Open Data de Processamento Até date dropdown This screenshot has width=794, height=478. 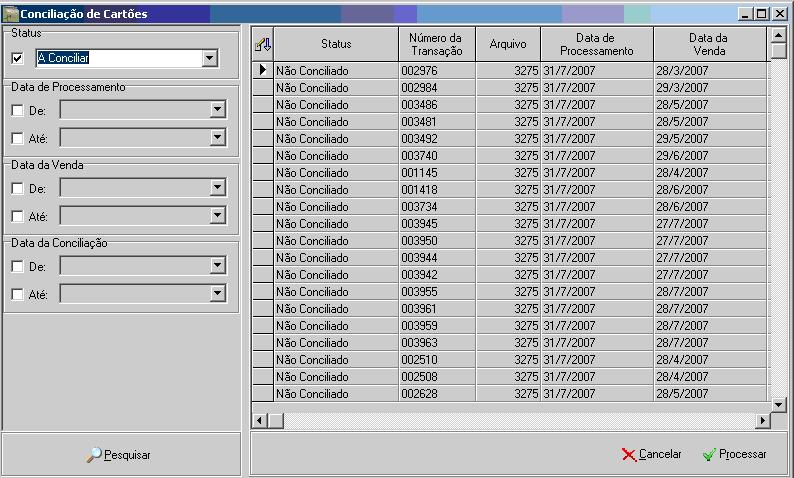(218, 137)
